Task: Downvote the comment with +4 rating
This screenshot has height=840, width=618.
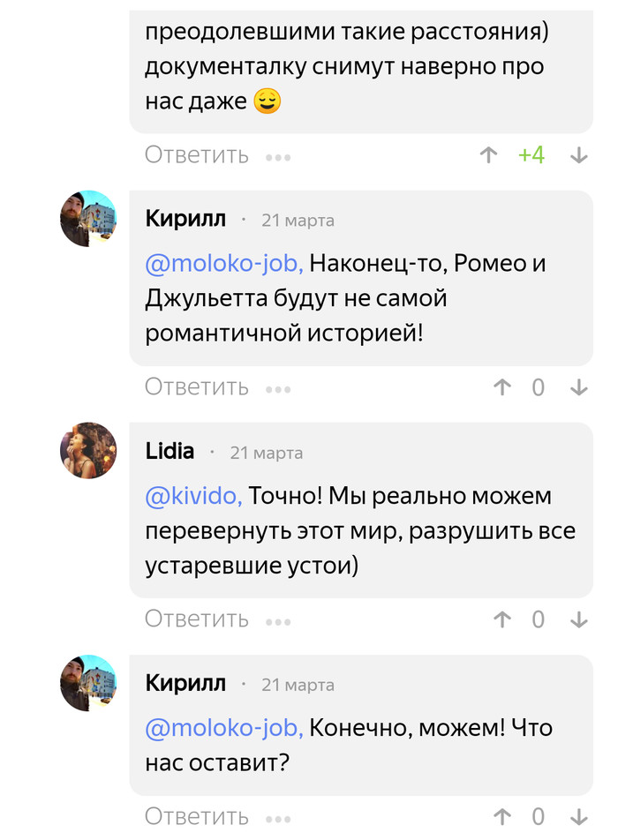Action: pyautogui.click(x=579, y=155)
